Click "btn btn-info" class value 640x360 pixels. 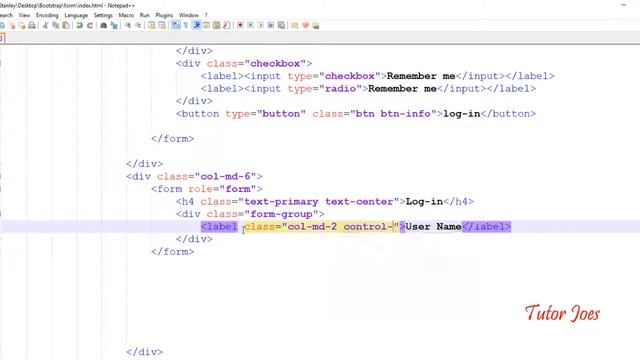click(393, 114)
